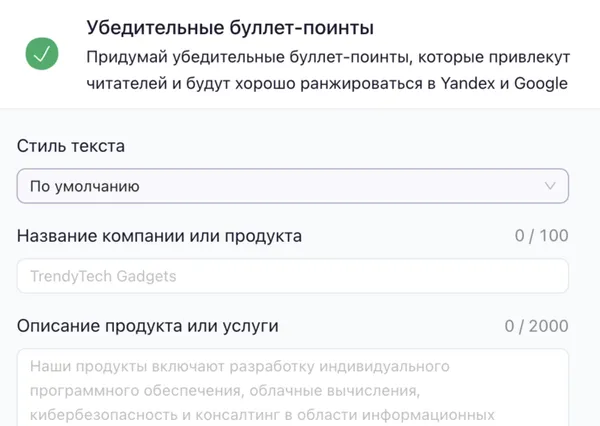Click the word "Google" in the description
The width and height of the screenshot is (600, 426).
pos(541,83)
